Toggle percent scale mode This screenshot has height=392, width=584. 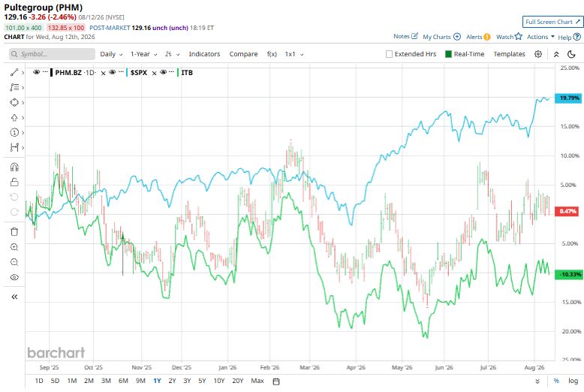556,381
